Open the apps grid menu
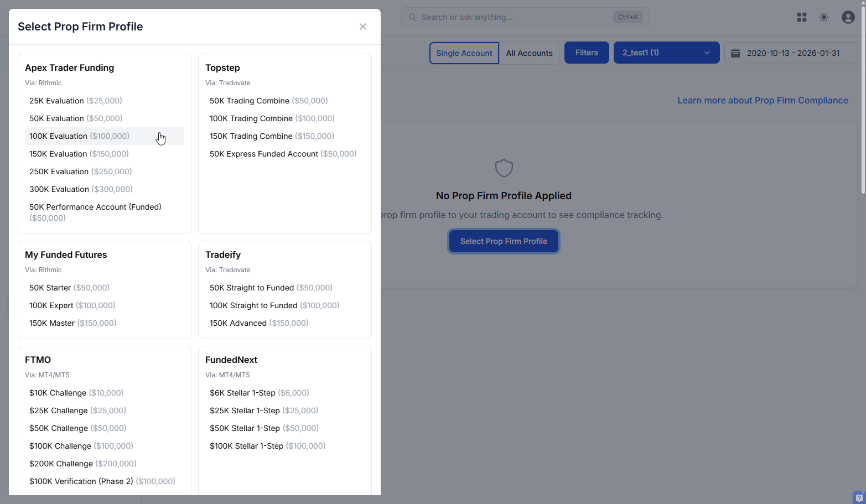 click(801, 17)
